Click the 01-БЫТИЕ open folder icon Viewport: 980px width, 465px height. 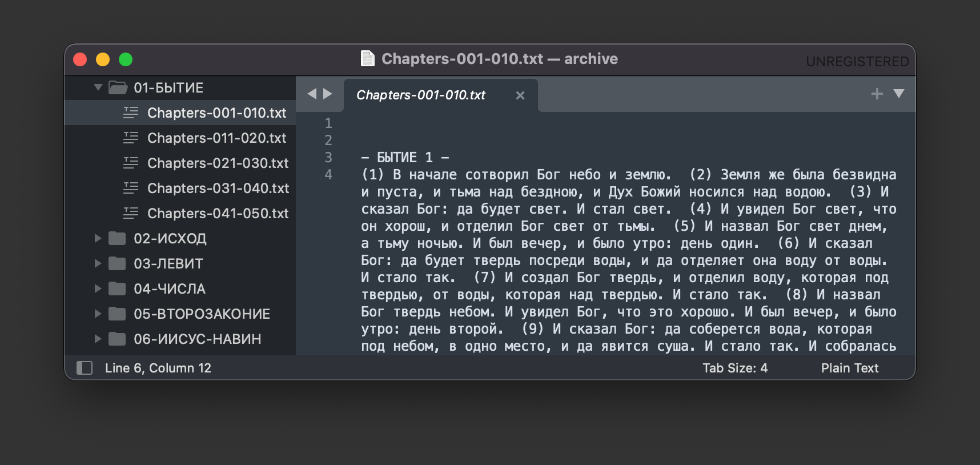(118, 87)
